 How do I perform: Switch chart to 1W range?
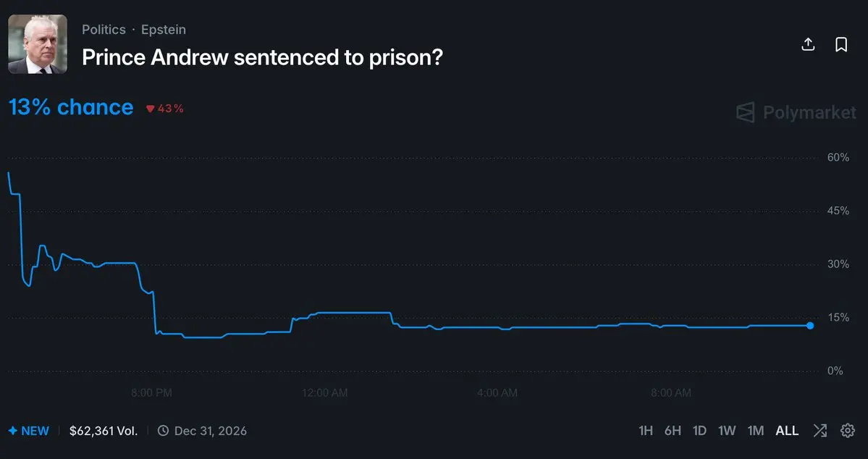click(727, 431)
